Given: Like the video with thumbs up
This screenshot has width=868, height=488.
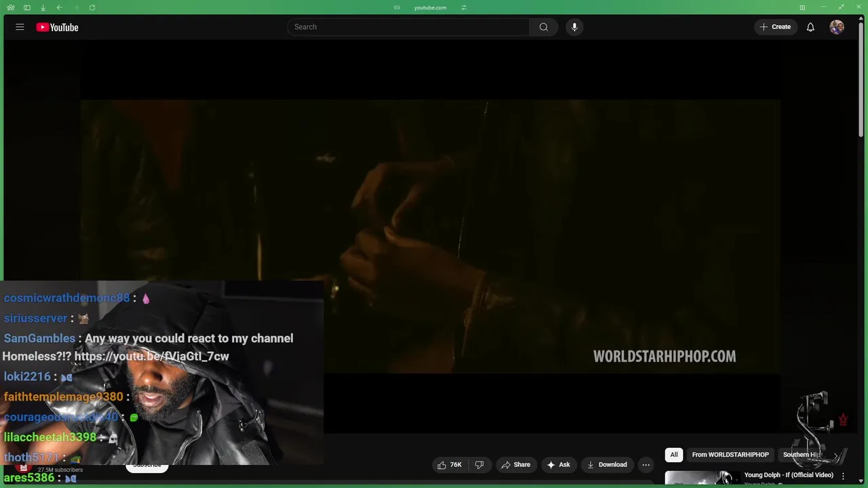Looking at the screenshot, I should coord(450,464).
